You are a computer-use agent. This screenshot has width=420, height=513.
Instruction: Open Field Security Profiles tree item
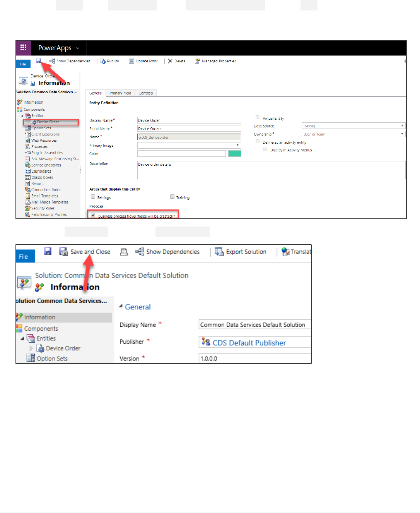pyautogui.click(x=46, y=214)
